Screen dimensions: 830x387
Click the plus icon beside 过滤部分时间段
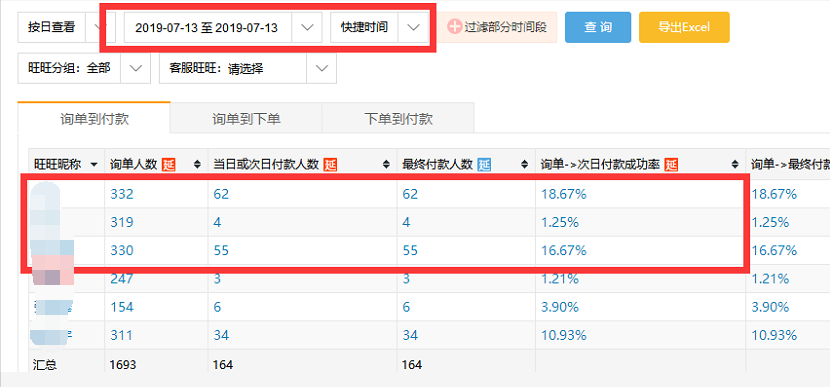pyautogui.click(x=454, y=27)
